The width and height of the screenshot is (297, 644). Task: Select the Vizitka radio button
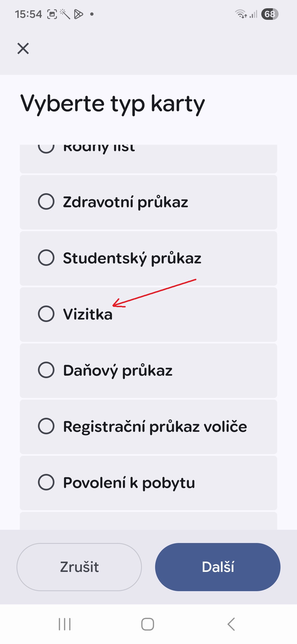(x=46, y=314)
